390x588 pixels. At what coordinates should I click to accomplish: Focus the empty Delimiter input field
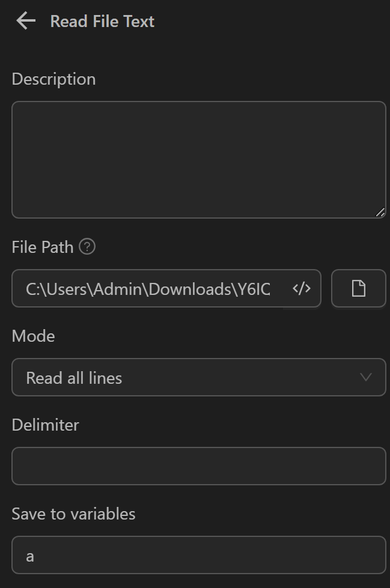click(x=198, y=466)
